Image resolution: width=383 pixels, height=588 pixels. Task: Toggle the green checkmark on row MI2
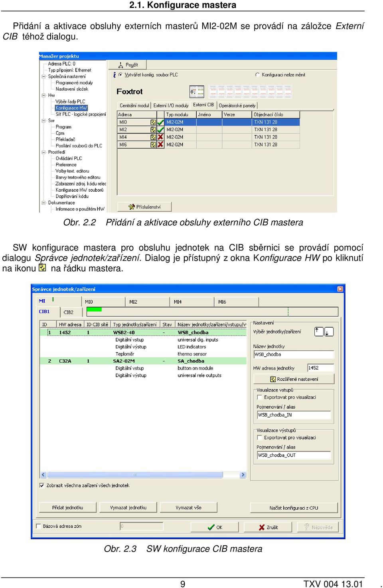[160, 130]
